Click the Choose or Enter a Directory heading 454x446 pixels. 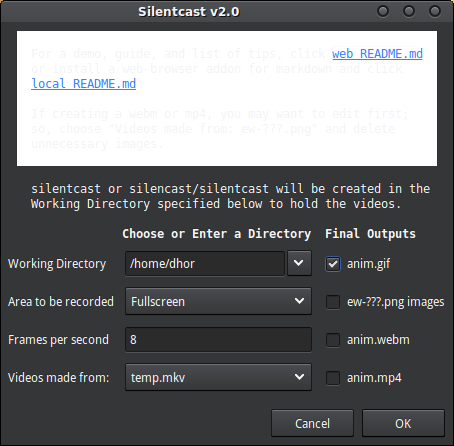tap(217, 234)
